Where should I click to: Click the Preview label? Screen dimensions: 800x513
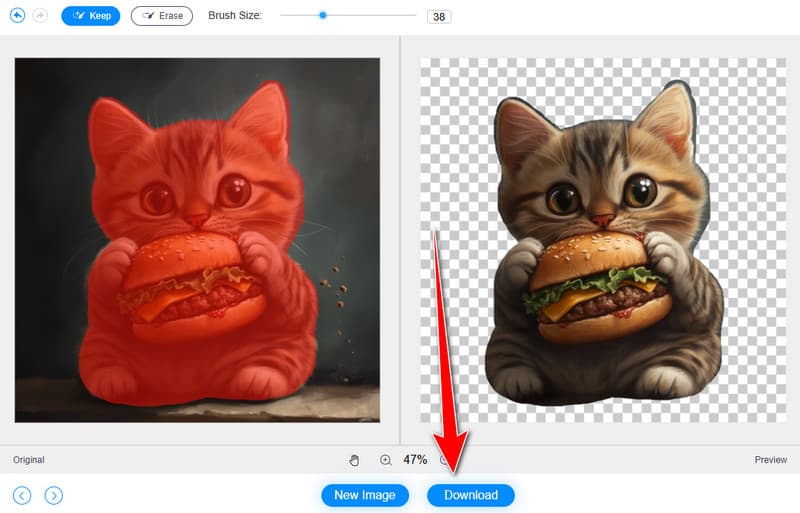pyautogui.click(x=770, y=460)
